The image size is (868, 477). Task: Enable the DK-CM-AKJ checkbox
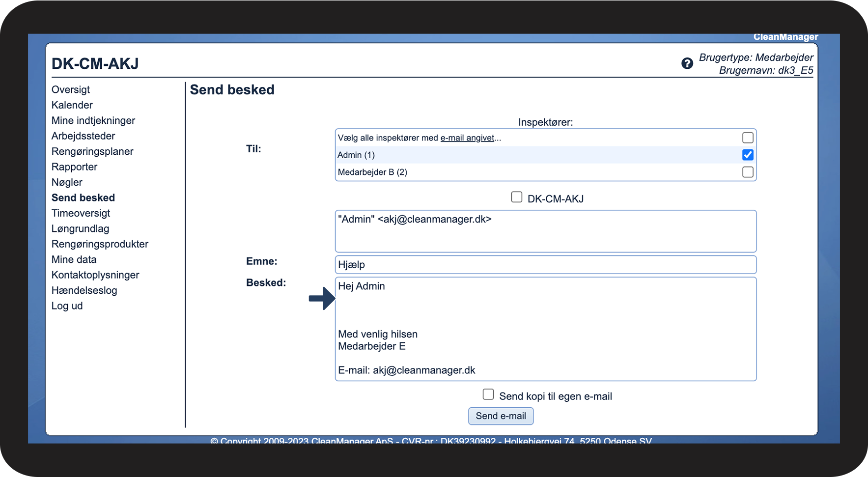coord(517,197)
